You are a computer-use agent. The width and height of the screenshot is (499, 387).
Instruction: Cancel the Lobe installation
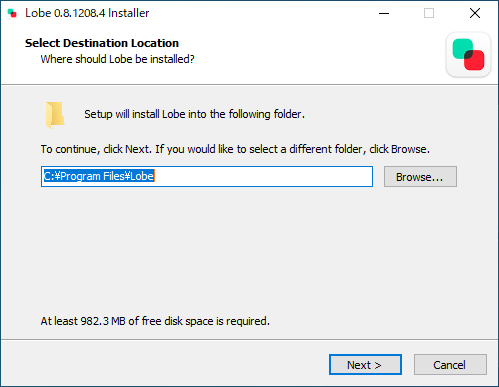pos(450,365)
